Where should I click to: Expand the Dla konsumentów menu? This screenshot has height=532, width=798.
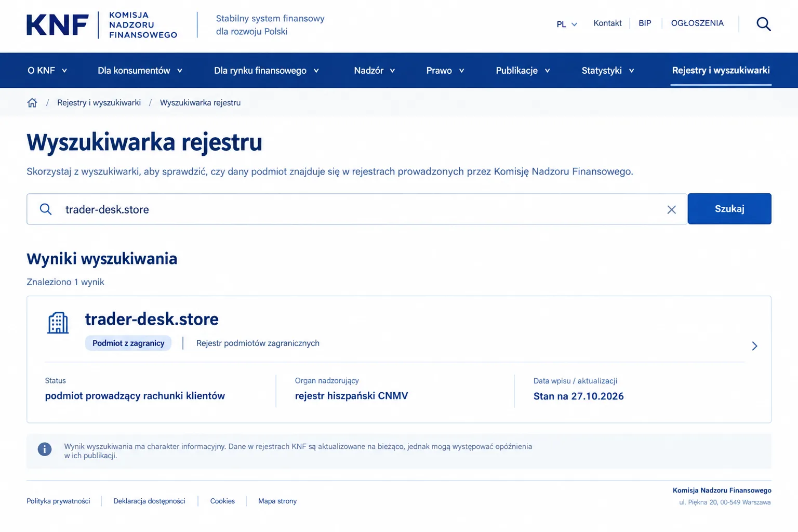pos(140,71)
